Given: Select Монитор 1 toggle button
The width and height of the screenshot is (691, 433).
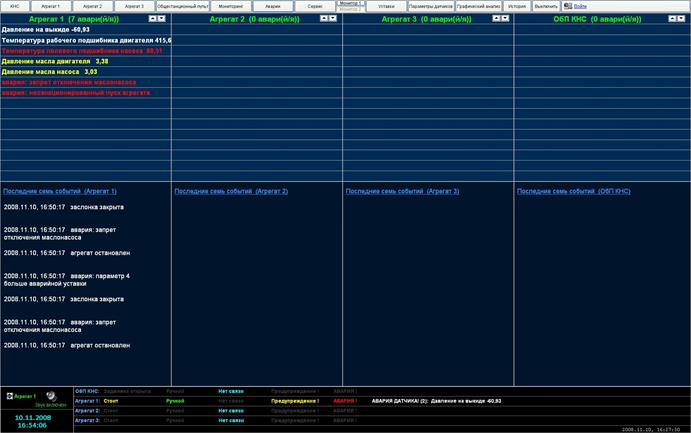Looking at the screenshot, I should [350, 3].
